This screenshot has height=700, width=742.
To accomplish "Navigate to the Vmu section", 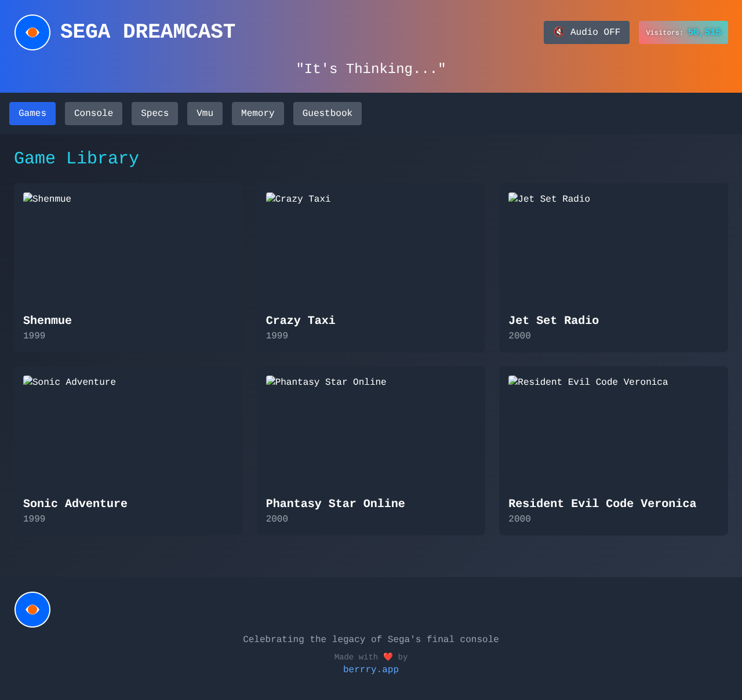I will click(x=205, y=113).
